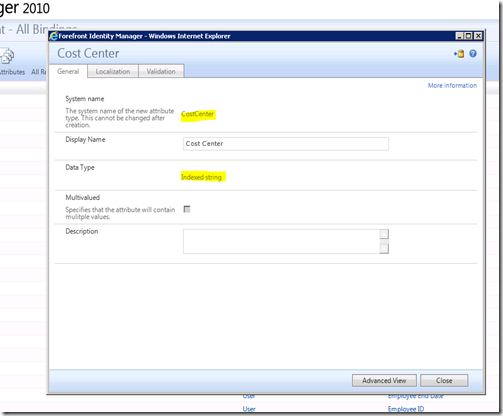The image size is (503, 416).
Task: Click the Advanced View button
Action: click(x=384, y=380)
